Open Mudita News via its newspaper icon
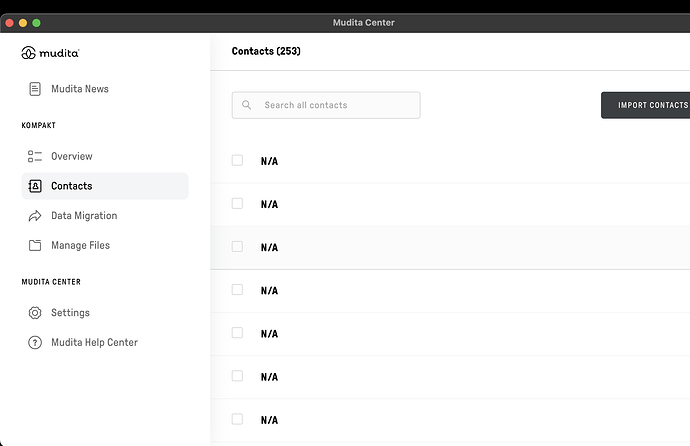 [x=35, y=89]
